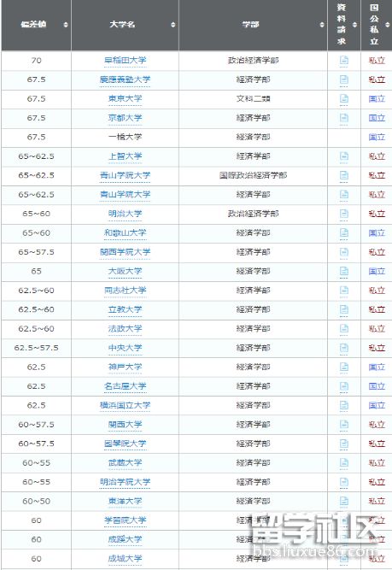Open the 学習院大学 link
This screenshot has width=392, height=570.
125,520
